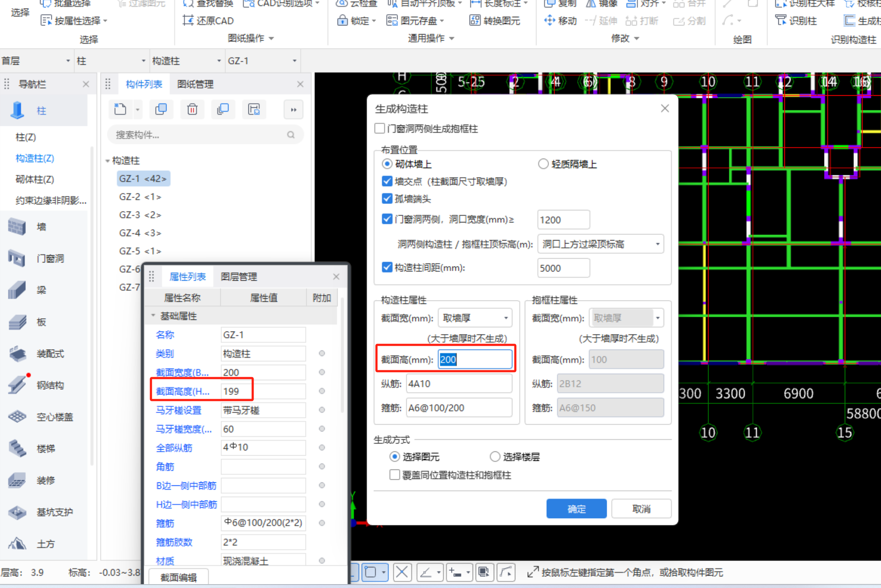This screenshot has width=881, height=588.
Task: Click the 确定 button
Action: [x=577, y=509]
